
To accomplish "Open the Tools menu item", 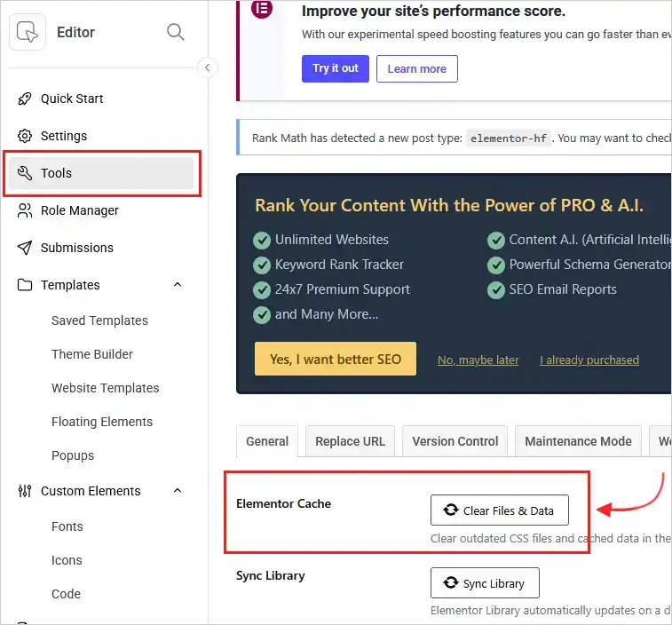I will pyautogui.click(x=101, y=173).
